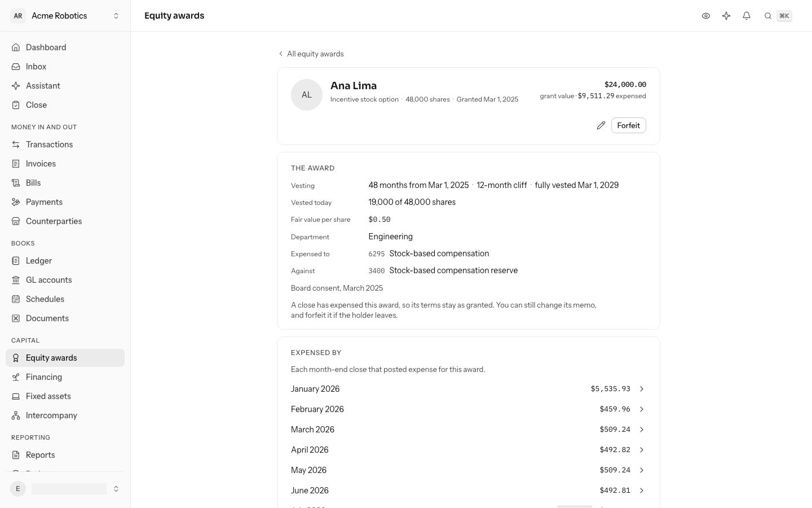812x508 pixels.
Task: Click the pencil edit icon for award
Action: click(x=601, y=125)
